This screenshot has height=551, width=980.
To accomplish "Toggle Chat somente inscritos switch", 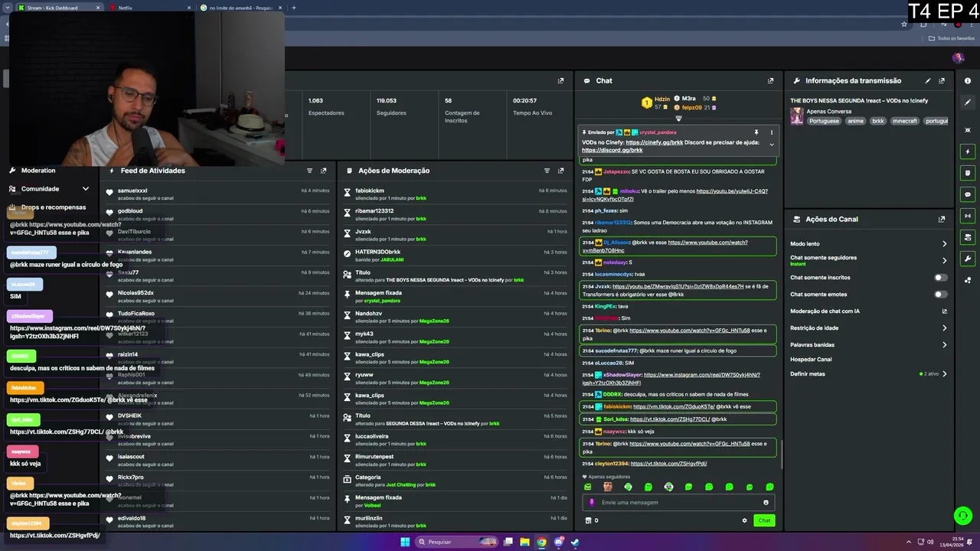I will tap(940, 278).
